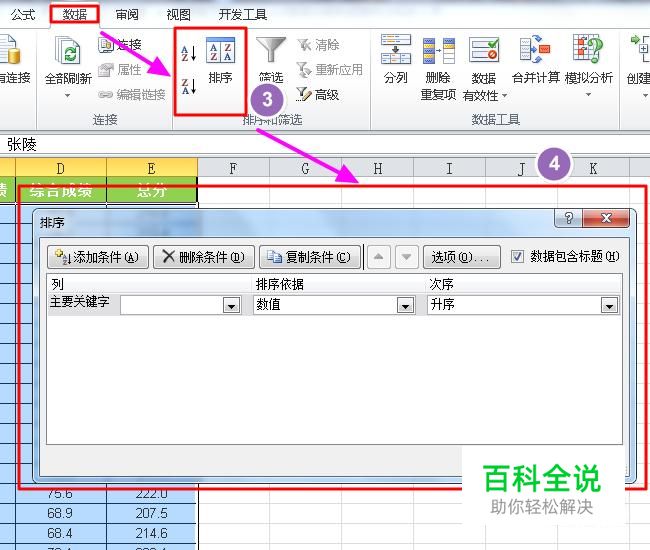Viewport: 650px width, 550px height.
Task: Close the 排序 dialog
Action: (x=606, y=218)
